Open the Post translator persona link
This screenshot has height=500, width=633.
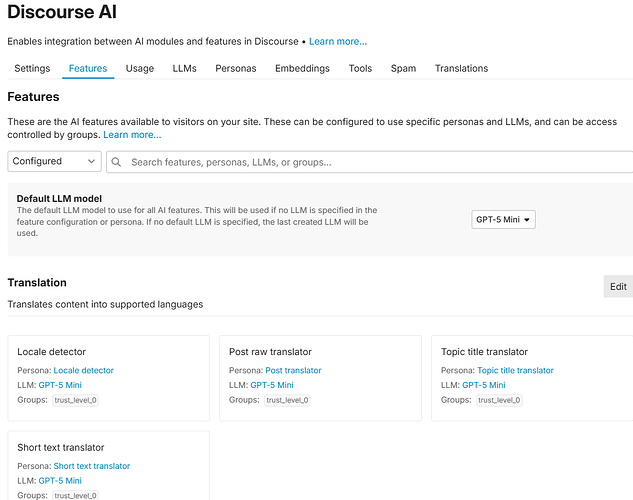tap(293, 370)
